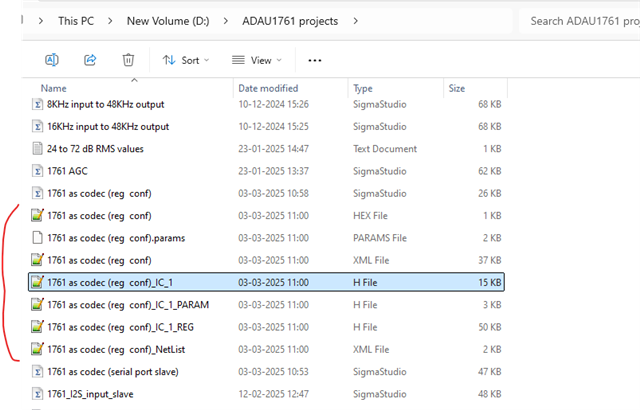The width and height of the screenshot is (640, 410).
Task: Sort by Type column header
Action: click(x=363, y=88)
